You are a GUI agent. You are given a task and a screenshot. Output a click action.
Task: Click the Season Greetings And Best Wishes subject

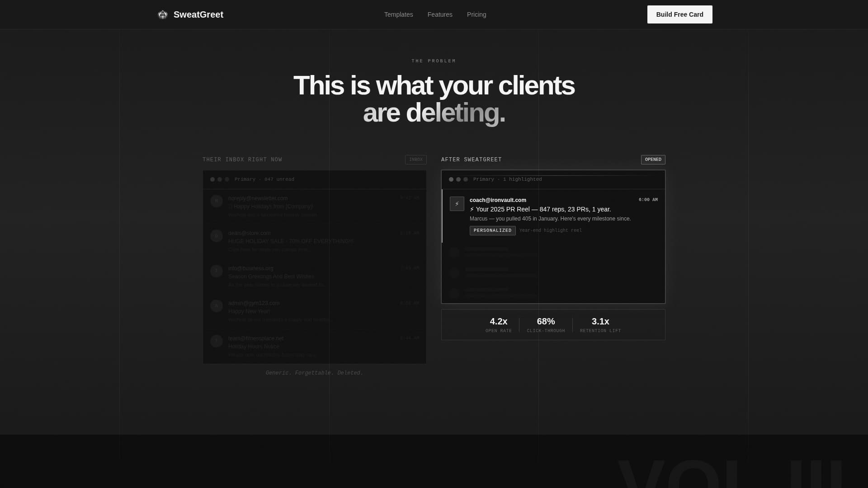coord(271,277)
